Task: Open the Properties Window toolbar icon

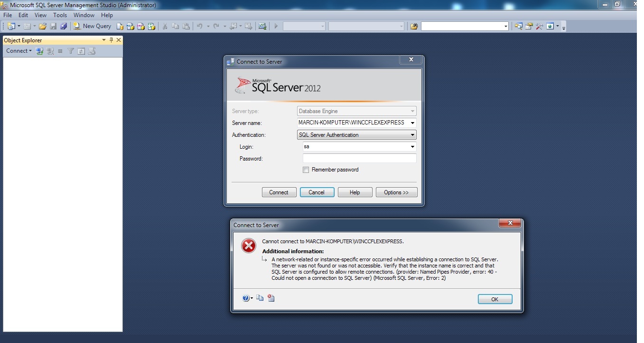Action: 529,26
